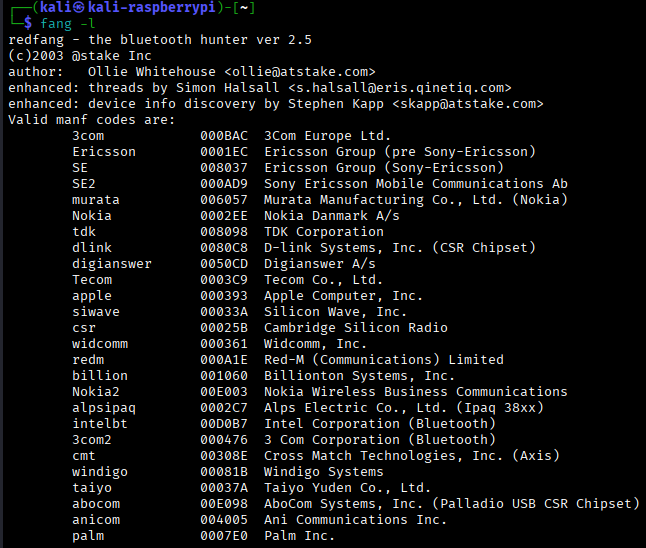Click 'Nokia Wireless Business Communications' description
Image resolution: width=646 pixels, height=548 pixels.
[416, 392]
